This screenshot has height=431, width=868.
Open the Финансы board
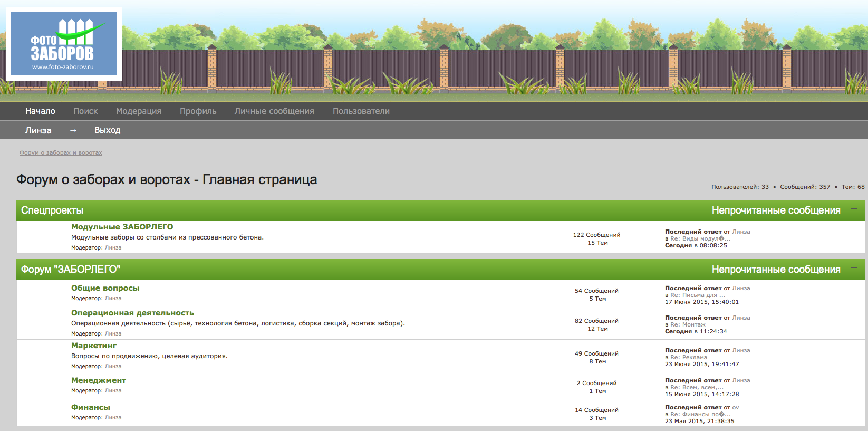(91, 407)
